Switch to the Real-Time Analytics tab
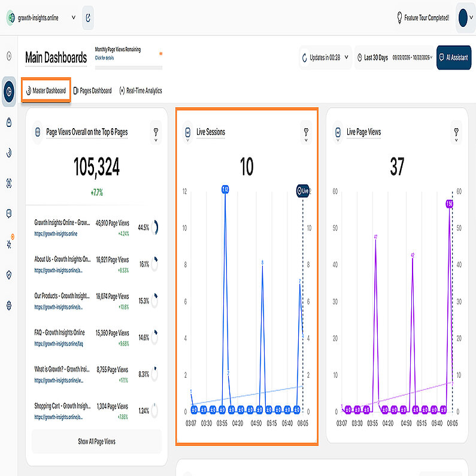This screenshot has width=476, height=476. pos(141,90)
